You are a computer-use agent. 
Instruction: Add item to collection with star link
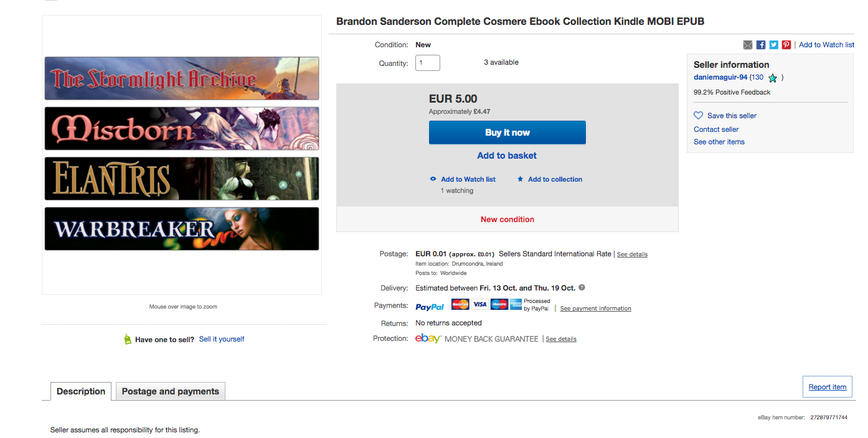pos(554,179)
